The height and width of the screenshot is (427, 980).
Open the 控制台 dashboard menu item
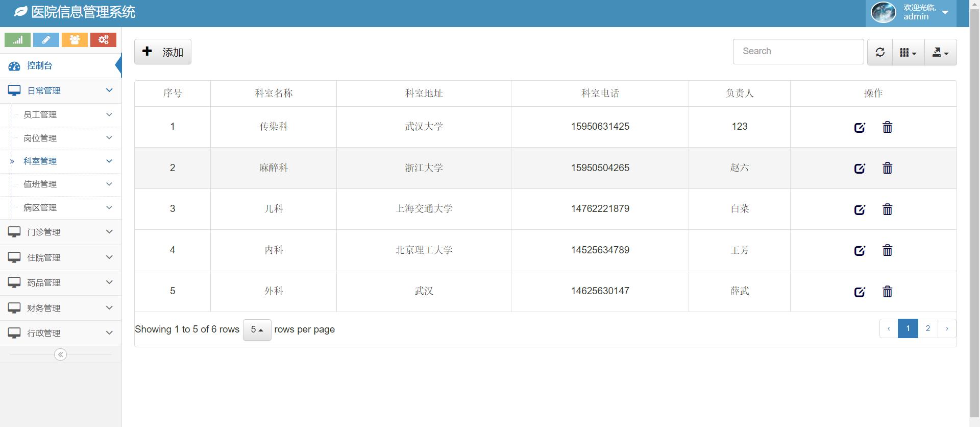pyautogui.click(x=60, y=65)
